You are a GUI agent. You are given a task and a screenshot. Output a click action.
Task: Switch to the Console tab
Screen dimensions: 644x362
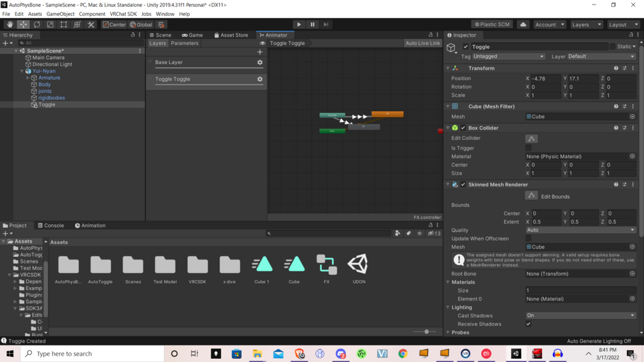pos(51,226)
